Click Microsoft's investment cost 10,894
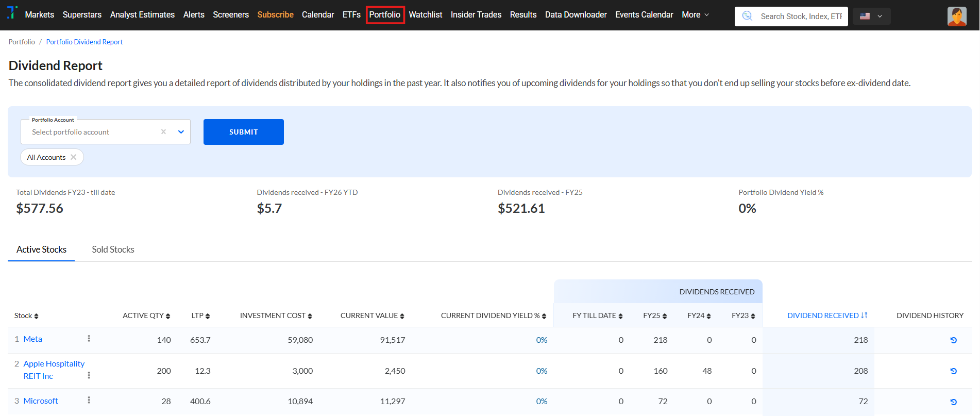The width and height of the screenshot is (980, 416). click(x=300, y=402)
